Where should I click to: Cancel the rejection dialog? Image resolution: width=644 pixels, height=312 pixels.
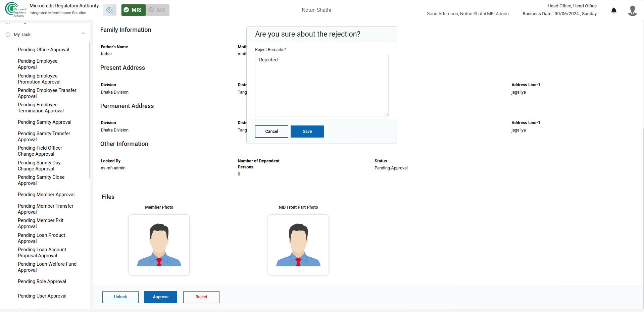[x=271, y=132]
